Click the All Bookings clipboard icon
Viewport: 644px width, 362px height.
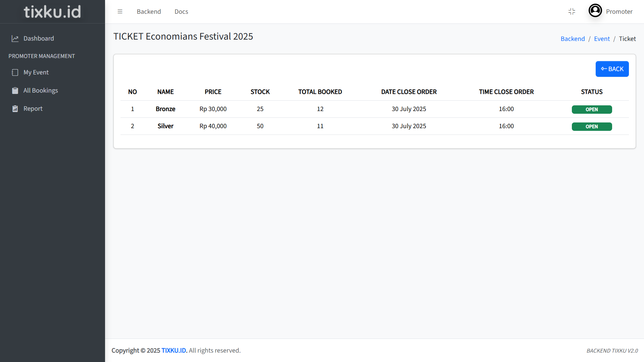pos(15,91)
